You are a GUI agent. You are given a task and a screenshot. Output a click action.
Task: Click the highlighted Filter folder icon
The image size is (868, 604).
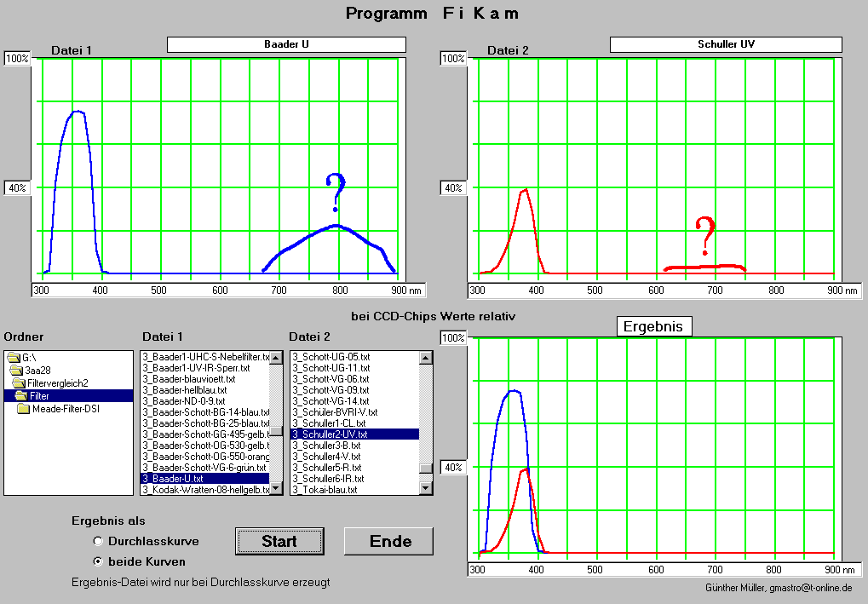point(22,396)
